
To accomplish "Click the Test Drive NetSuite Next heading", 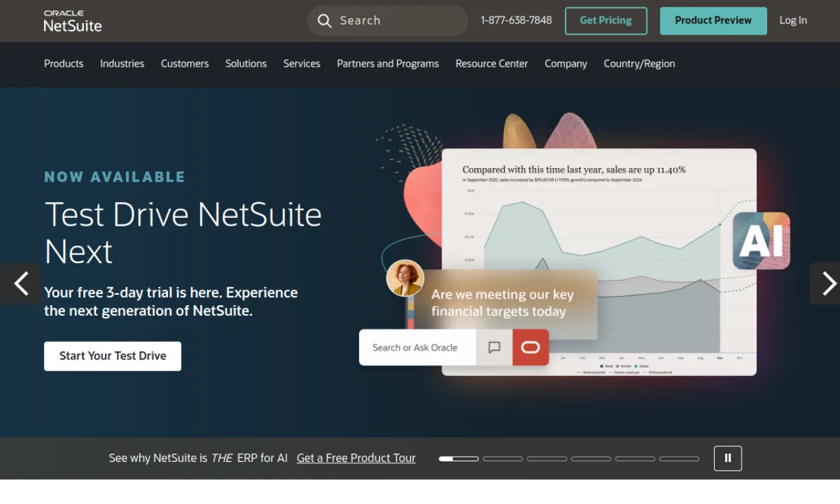I will 183,233.
